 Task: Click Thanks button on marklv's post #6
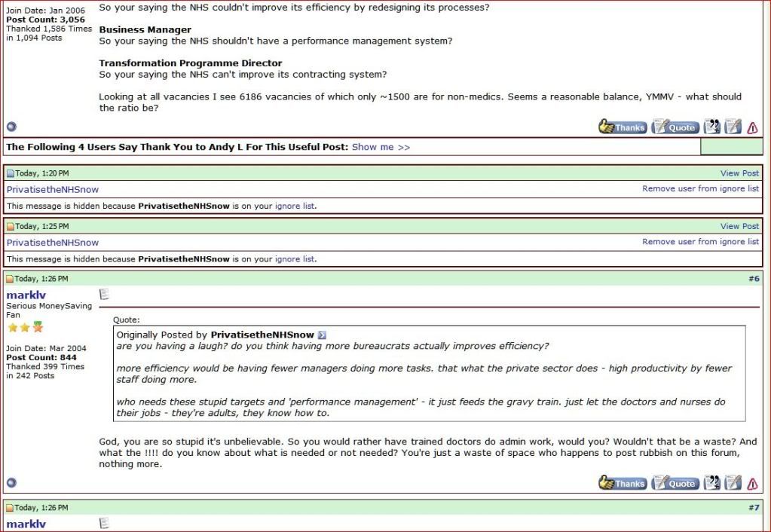(622, 483)
